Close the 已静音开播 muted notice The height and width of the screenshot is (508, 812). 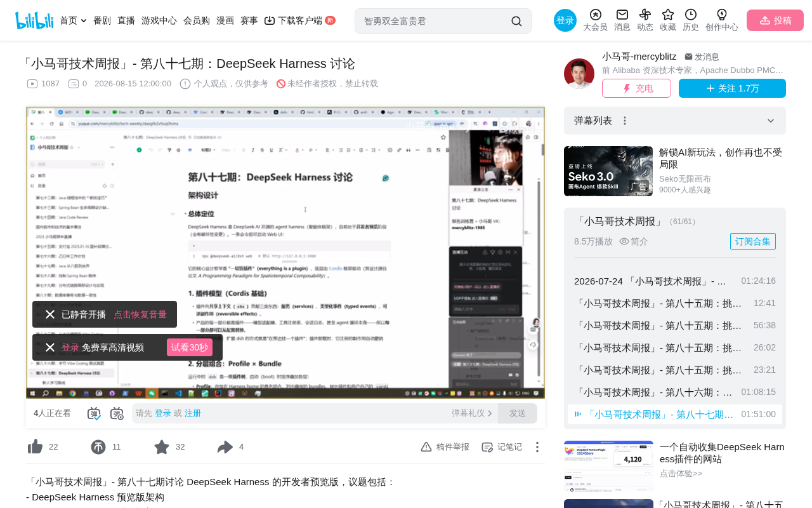coord(50,314)
